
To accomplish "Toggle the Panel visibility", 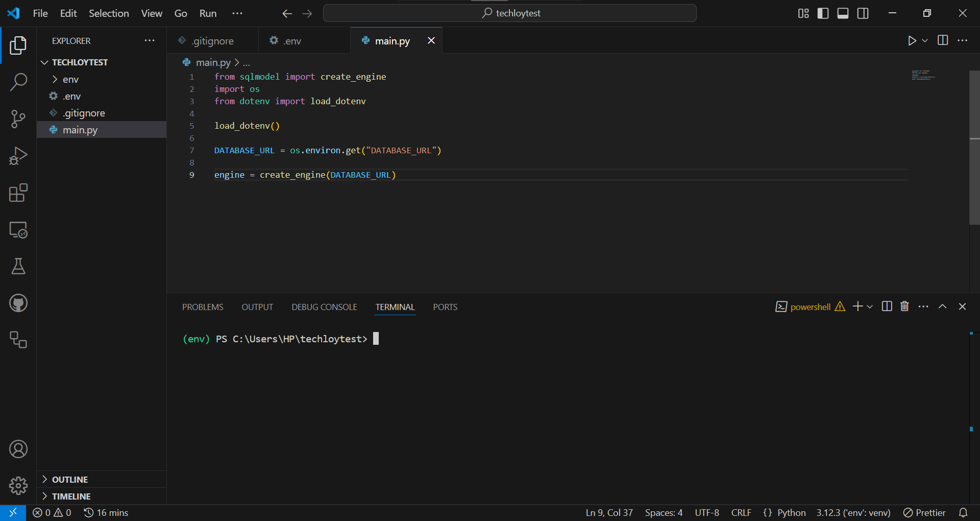I will (843, 13).
